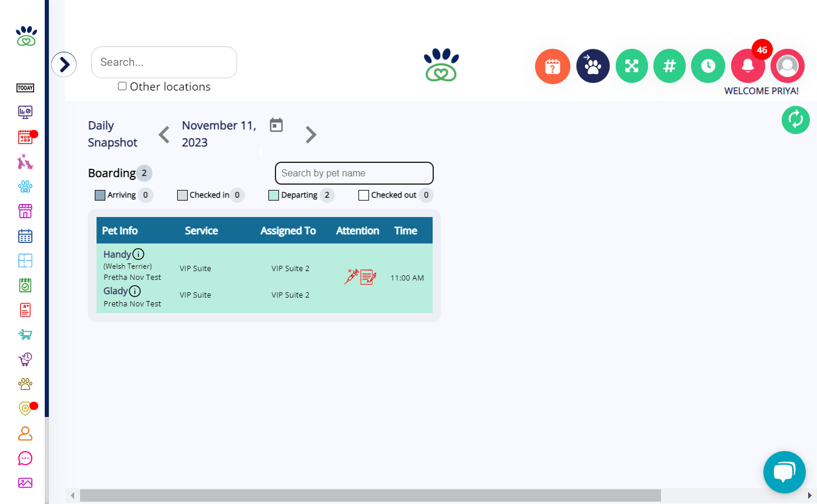Open the shield plus icon in sidebar
Image resolution: width=817 pixels, height=504 pixels.
(x=25, y=408)
